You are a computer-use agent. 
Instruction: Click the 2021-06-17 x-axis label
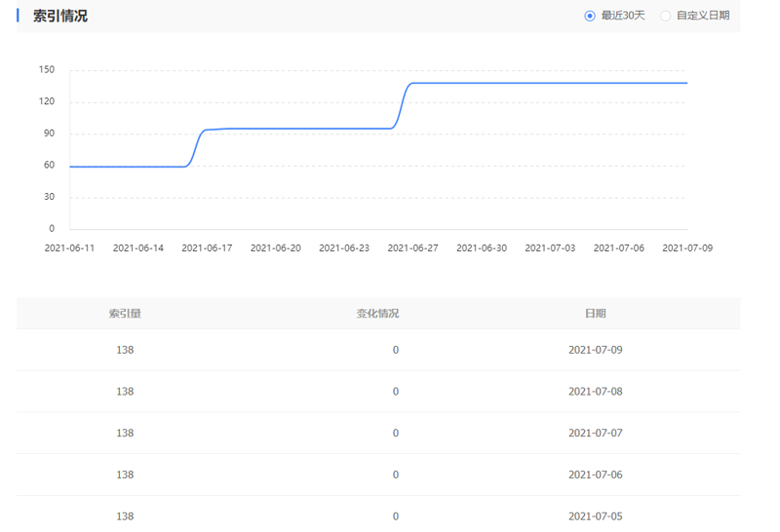point(207,248)
